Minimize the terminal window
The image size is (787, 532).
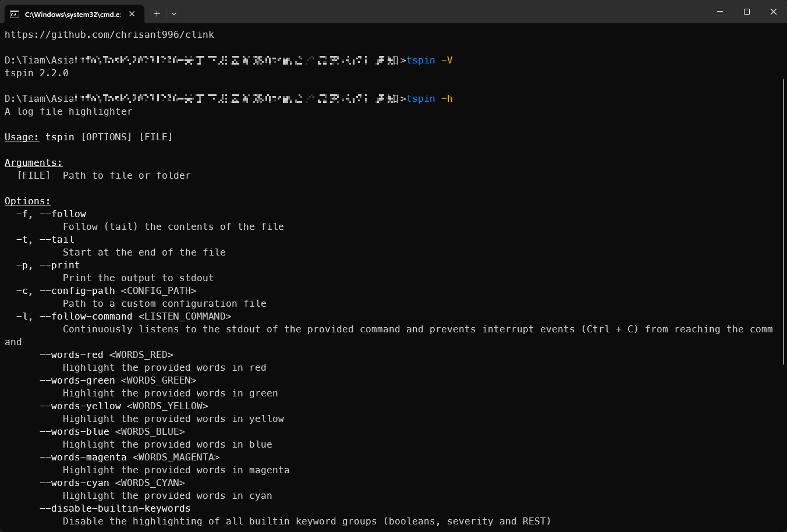720,12
